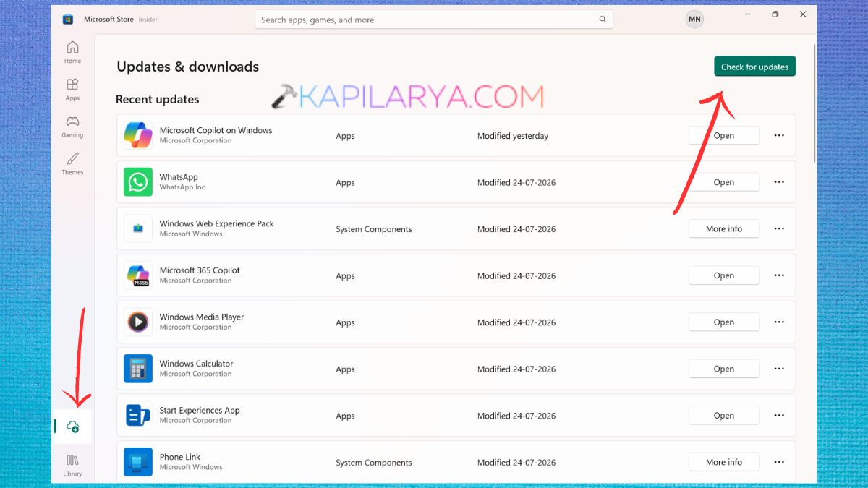Click the 'Windows Calculator' title text

pos(196,364)
